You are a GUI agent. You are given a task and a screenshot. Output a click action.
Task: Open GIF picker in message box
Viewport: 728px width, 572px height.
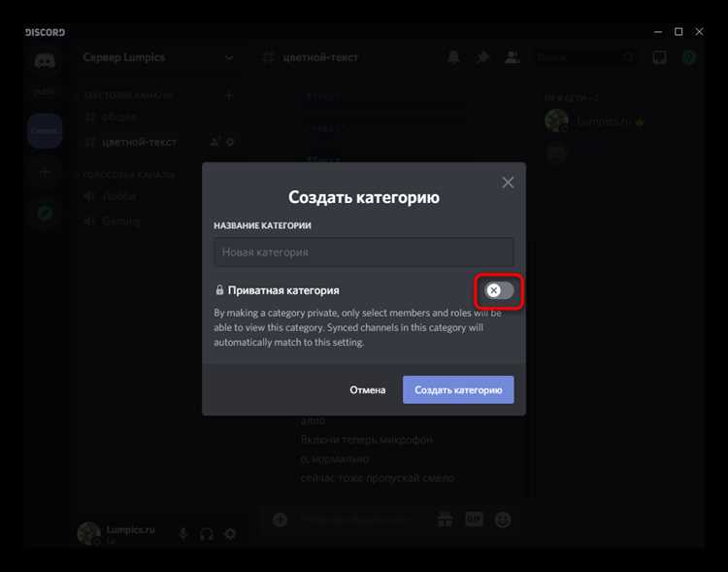pos(474,520)
